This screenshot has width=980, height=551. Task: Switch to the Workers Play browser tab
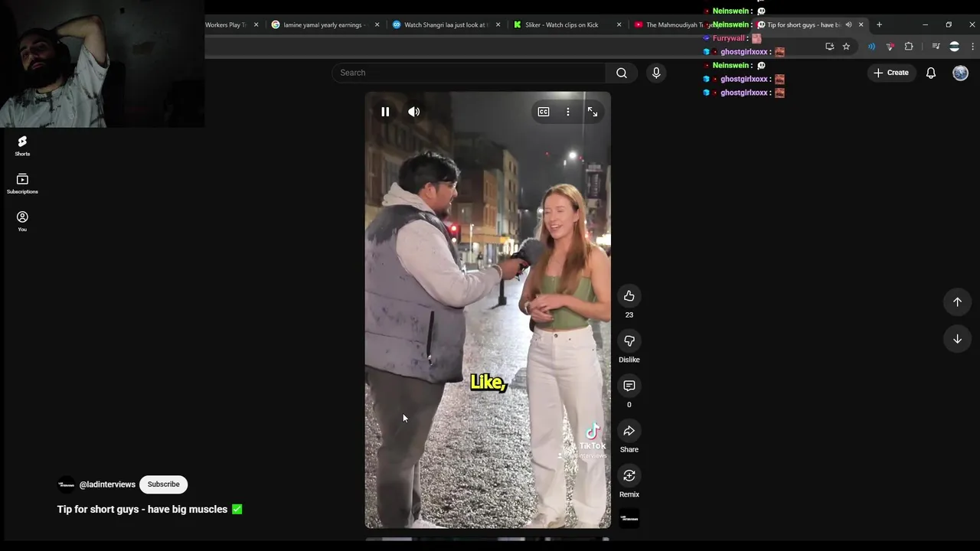click(x=226, y=24)
